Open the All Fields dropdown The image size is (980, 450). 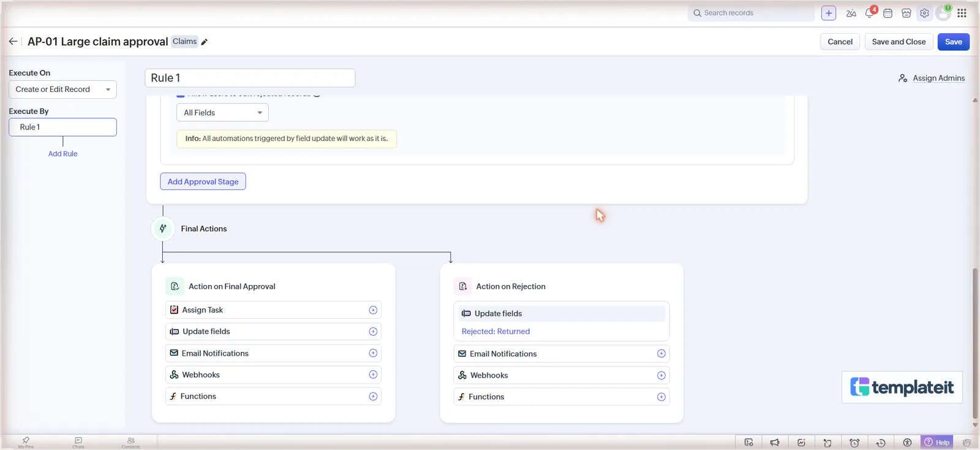(x=222, y=113)
